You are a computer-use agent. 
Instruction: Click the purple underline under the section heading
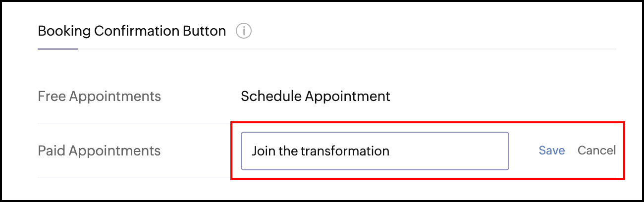pyautogui.click(x=58, y=49)
